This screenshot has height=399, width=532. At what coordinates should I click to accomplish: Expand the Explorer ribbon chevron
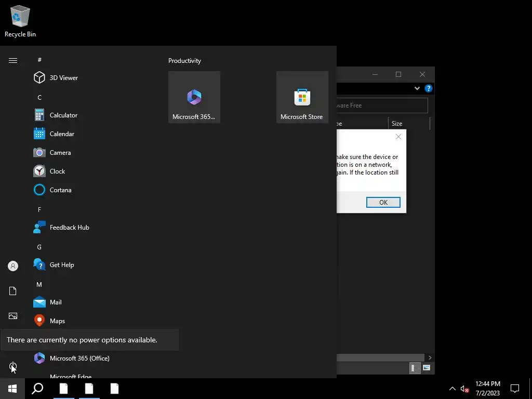click(x=417, y=88)
